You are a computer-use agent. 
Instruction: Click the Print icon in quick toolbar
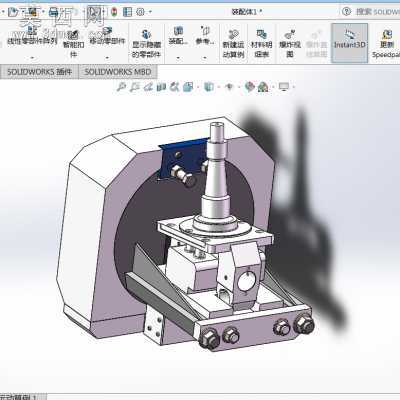pos(53,13)
